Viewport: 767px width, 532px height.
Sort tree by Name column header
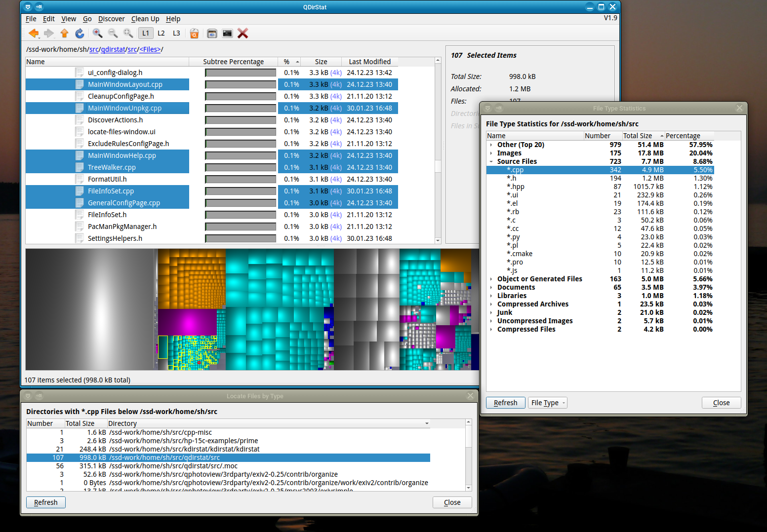(107, 62)
